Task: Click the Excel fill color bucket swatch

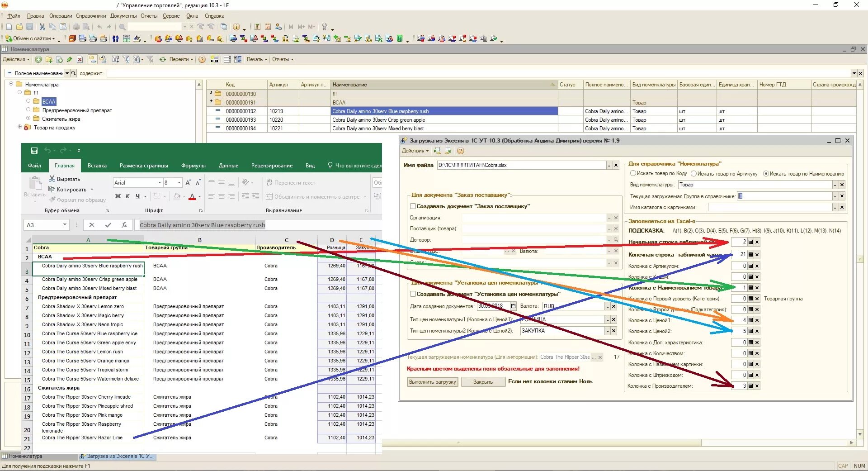Action: pyautogui.click(x=177, y=196)
